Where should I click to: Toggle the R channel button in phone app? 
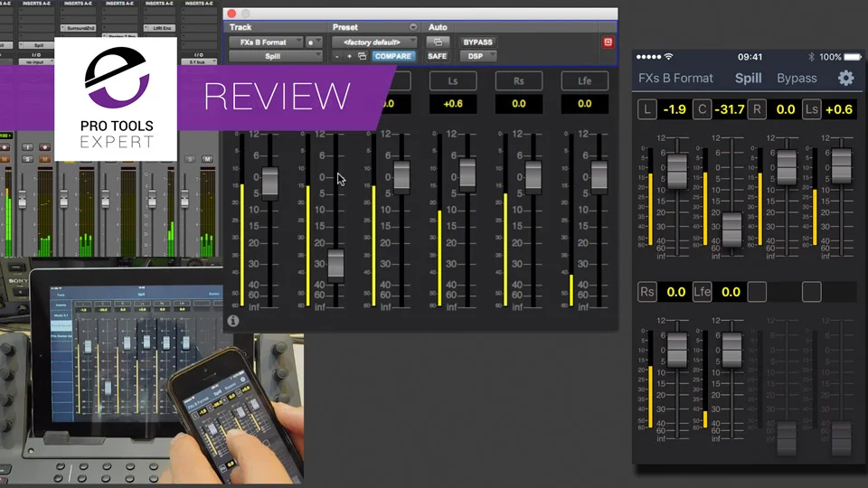coord(756,109)
